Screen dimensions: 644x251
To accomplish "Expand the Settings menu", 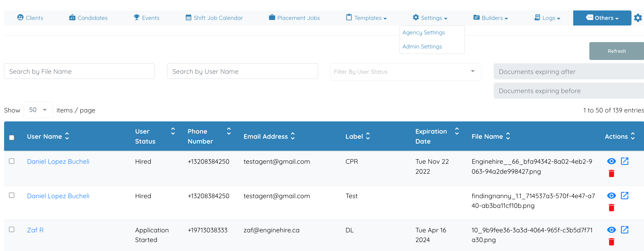I will click(430, 18).
